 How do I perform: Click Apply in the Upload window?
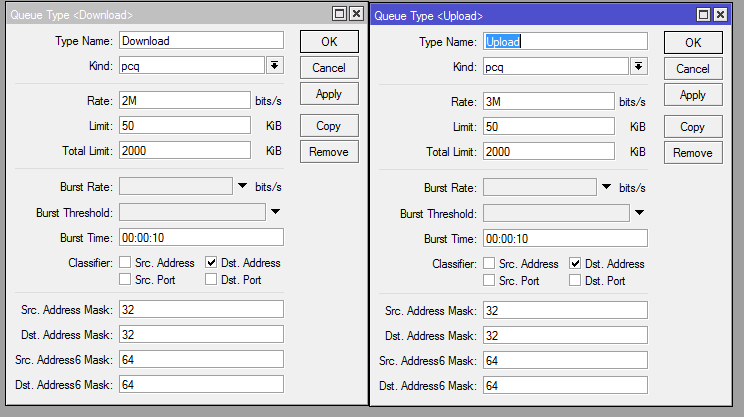(693, 95)
